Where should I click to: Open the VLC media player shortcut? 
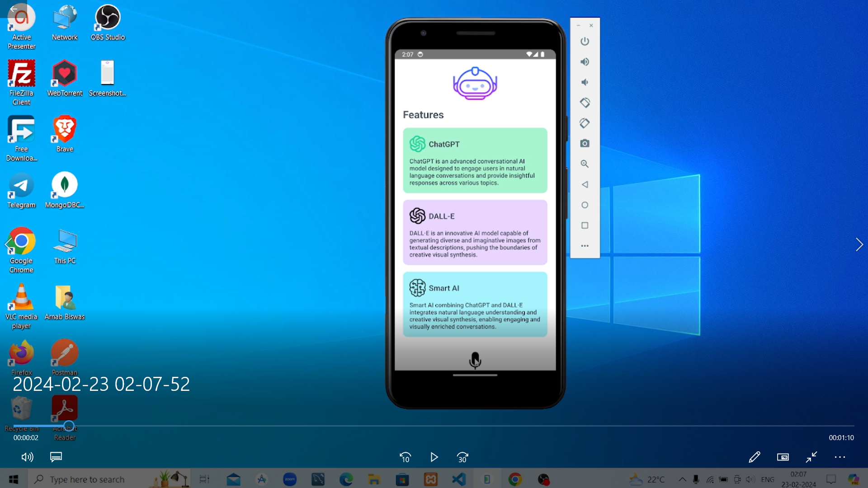(x=21, y=306)
